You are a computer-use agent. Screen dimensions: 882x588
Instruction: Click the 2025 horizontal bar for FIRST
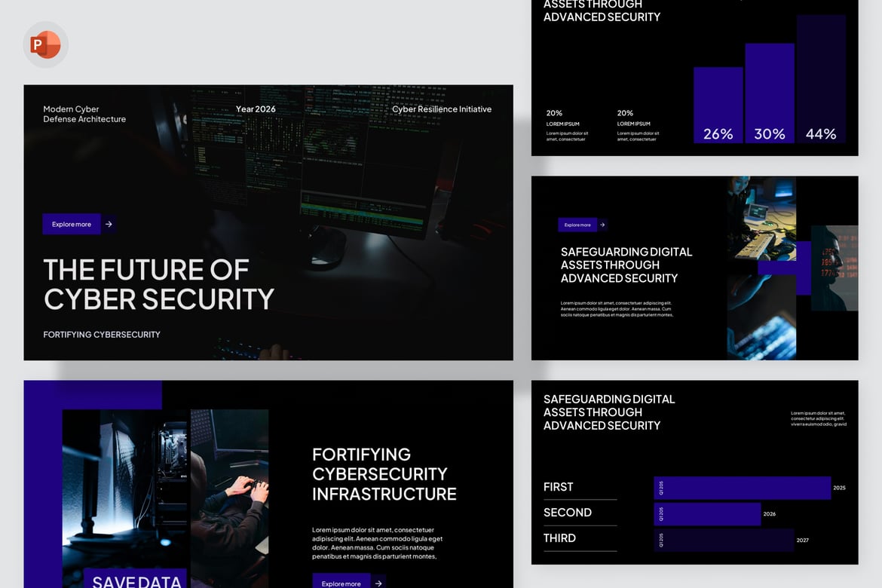click(742, 488)
